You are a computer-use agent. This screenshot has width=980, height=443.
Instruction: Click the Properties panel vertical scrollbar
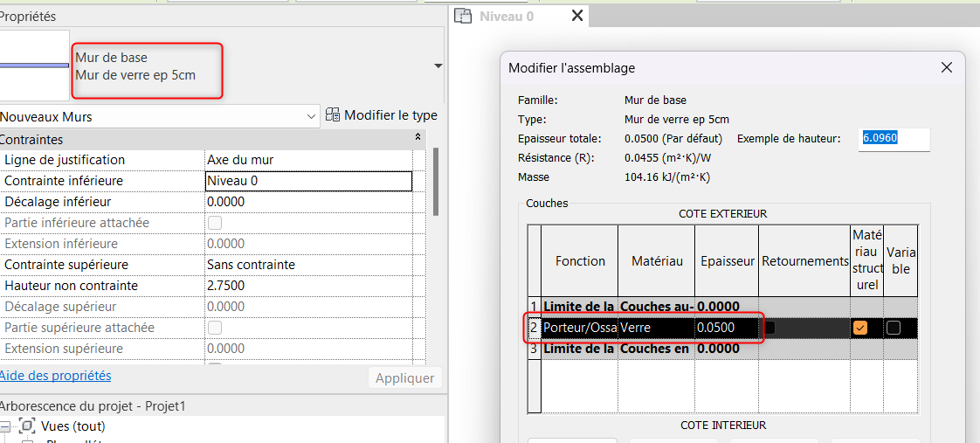(x=436, y=181)
